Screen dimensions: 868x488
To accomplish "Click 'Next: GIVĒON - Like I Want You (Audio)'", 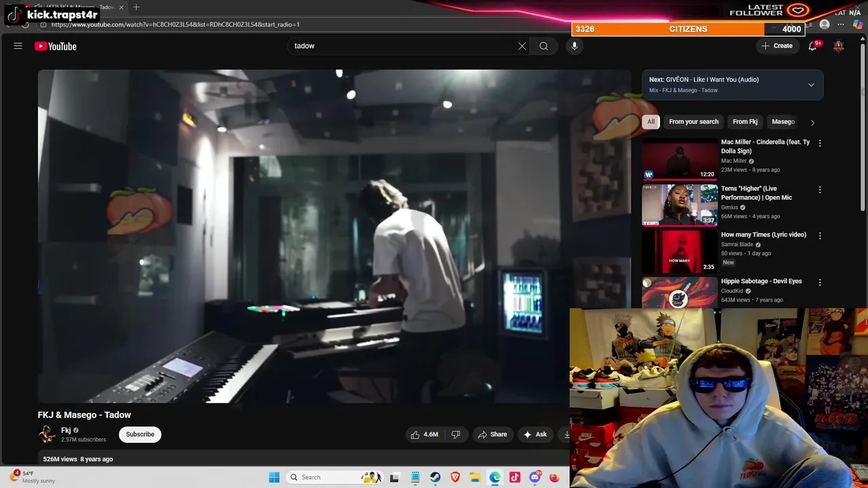I will pyautogui.click(x=704, y=79).
